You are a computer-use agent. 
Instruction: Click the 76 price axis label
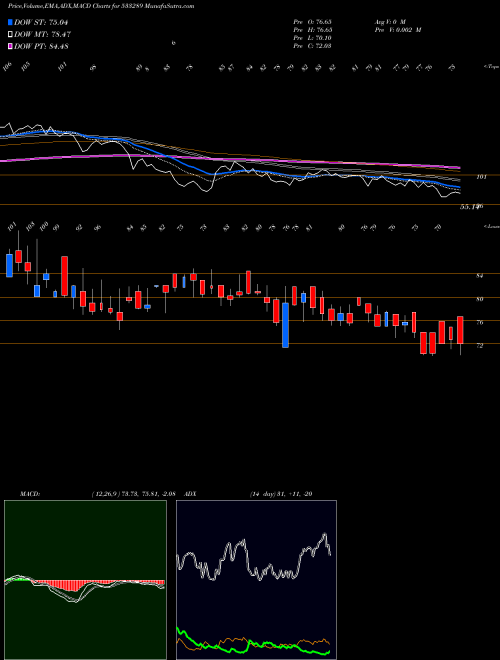click(479, 322)
